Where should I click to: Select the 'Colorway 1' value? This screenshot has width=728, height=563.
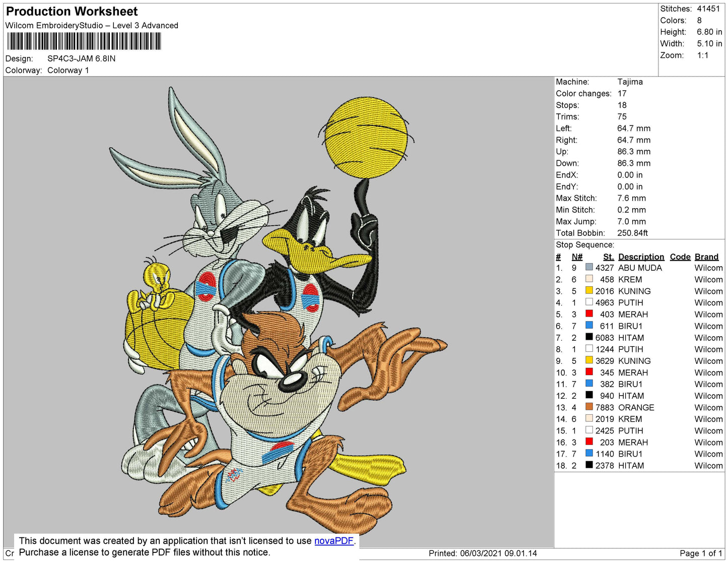(68, 71)
